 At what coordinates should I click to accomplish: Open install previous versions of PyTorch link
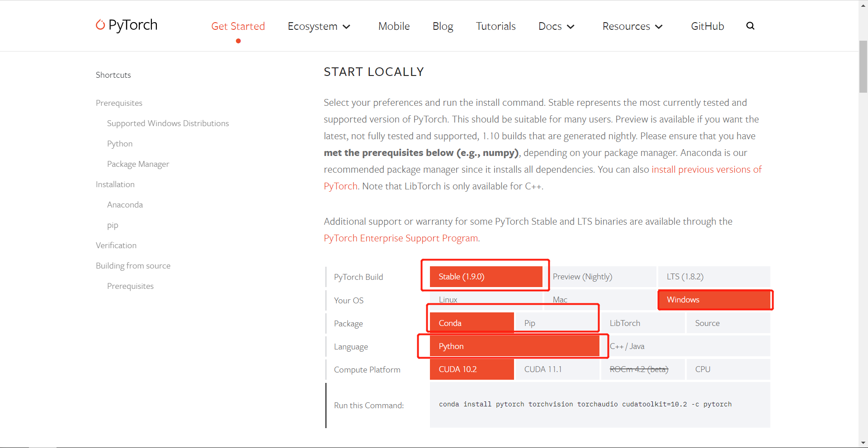click(706, 170)
